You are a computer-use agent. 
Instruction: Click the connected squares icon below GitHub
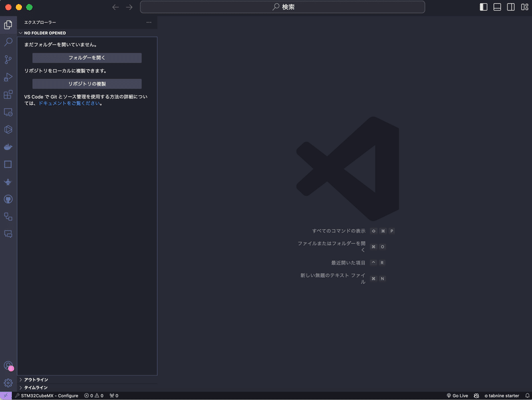pyautogui.click(x=8, y=217)
